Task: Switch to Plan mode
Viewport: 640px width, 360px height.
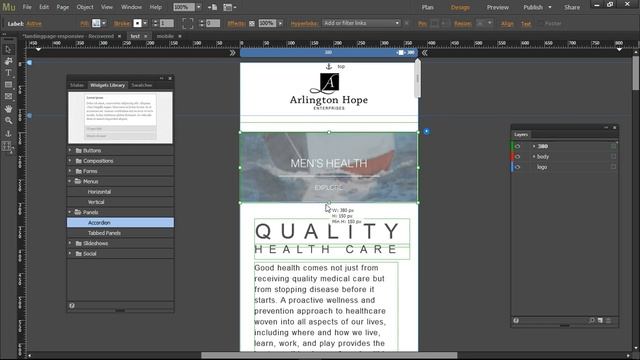Action: coord(428,7)
